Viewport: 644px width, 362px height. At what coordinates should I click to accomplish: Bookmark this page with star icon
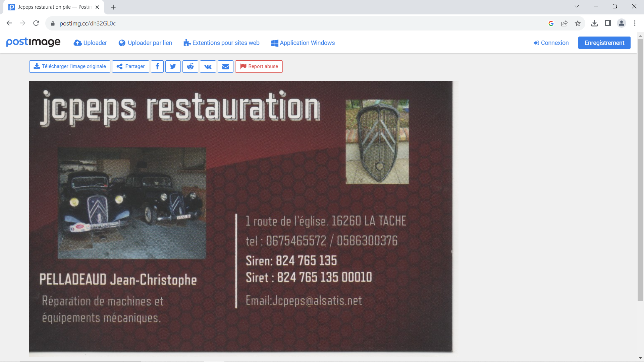pyautogui.click(x=578, y=23)
